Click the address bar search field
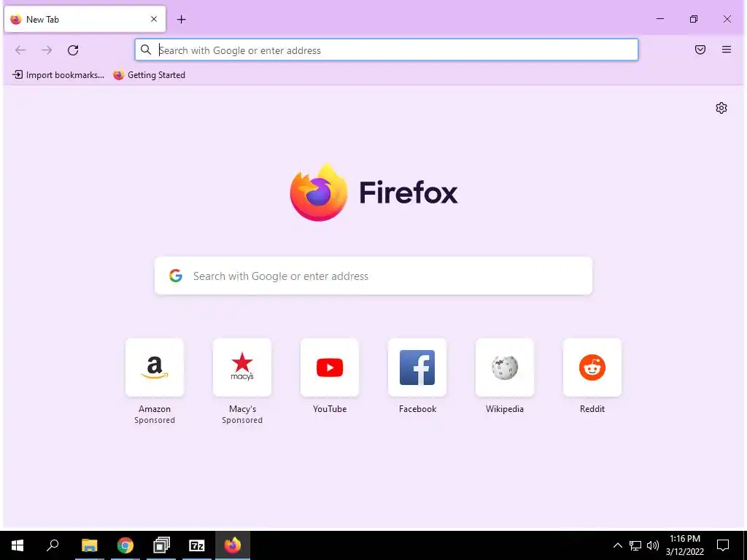Viewport: 747px width, 560px height. coord(387,50)
